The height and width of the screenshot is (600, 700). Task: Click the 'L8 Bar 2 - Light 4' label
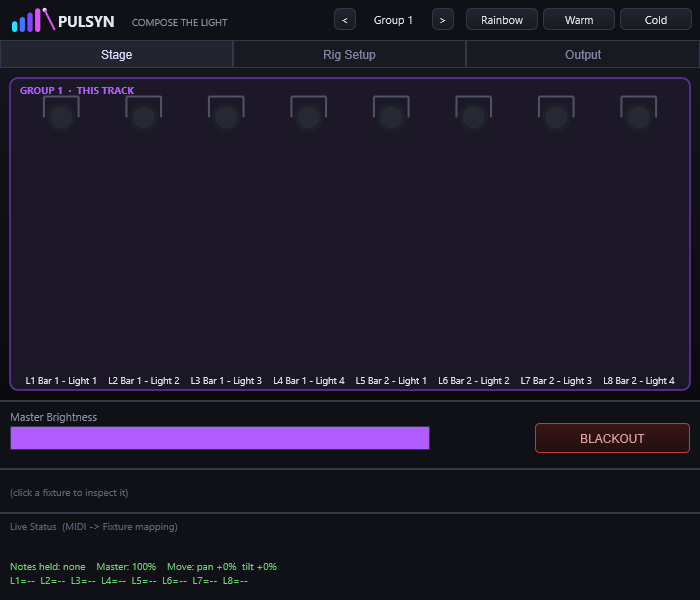(639, 381)
